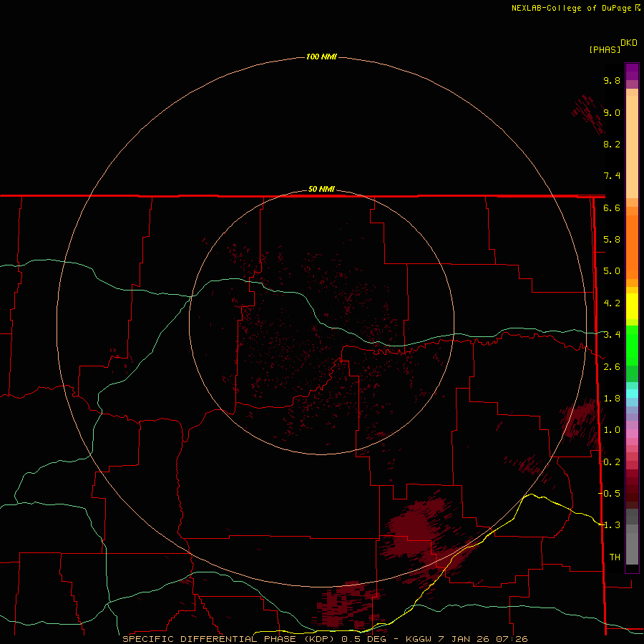This screenshot has width=644, height=644.
Task: Click the 50 NMI range ring label
Action: 321,189
